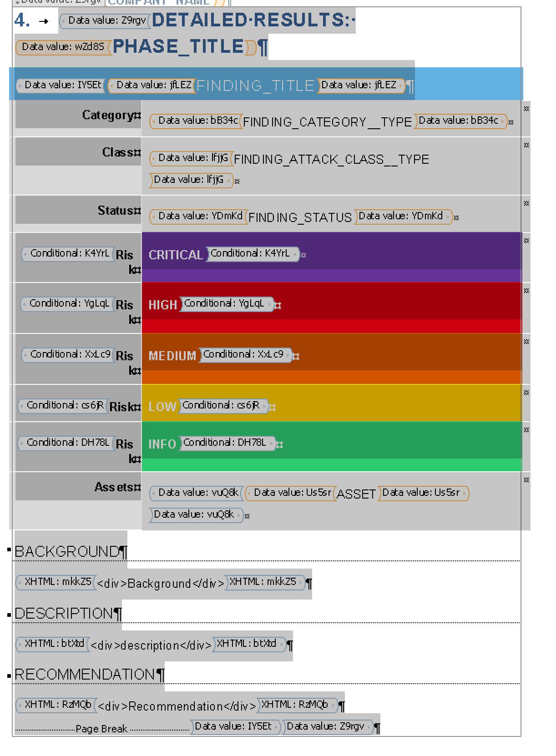Select the closing jfLEZ tag after FINDING_TITLE
556x756 pixels.
click(361, 85)
